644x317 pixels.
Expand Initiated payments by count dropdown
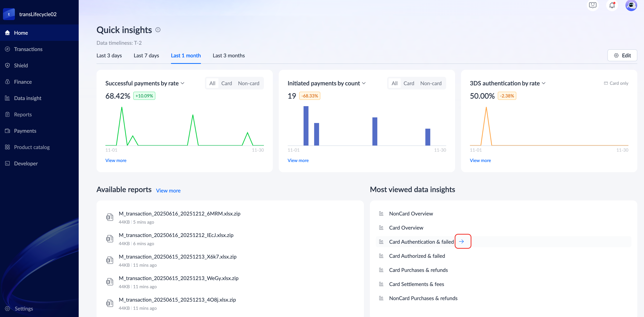point(364,83)
